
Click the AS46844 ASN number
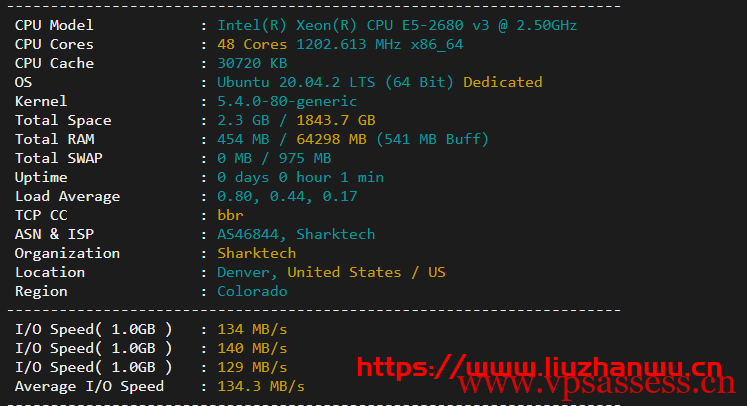coord(252,234)
